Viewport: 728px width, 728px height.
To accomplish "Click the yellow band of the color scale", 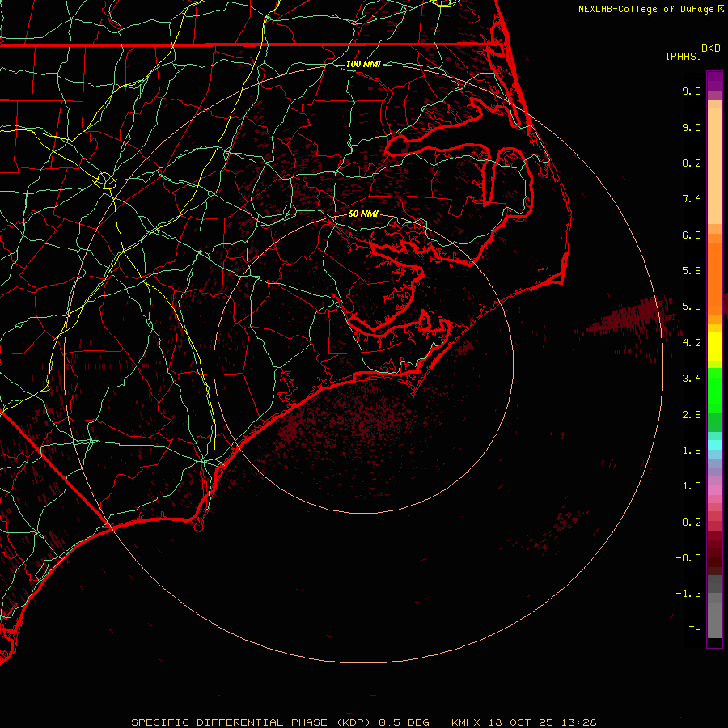I will [x=714, y=346].
